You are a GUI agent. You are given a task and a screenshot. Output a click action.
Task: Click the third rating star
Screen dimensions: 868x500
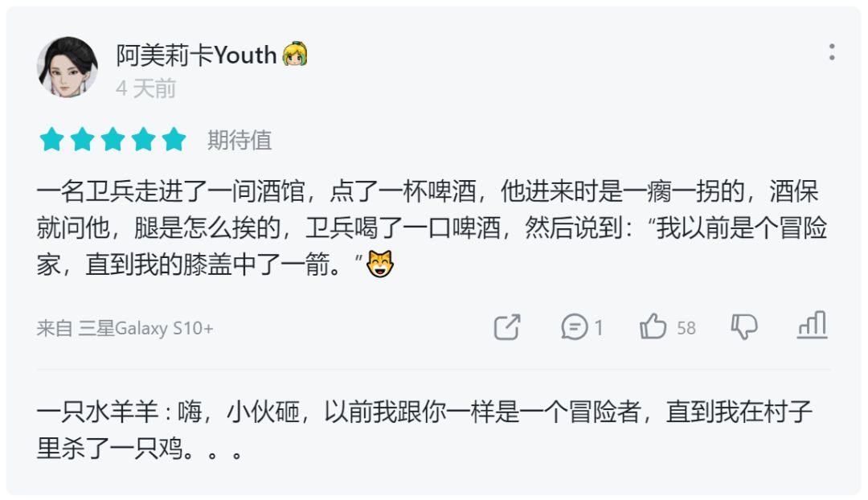click(113, 140)
